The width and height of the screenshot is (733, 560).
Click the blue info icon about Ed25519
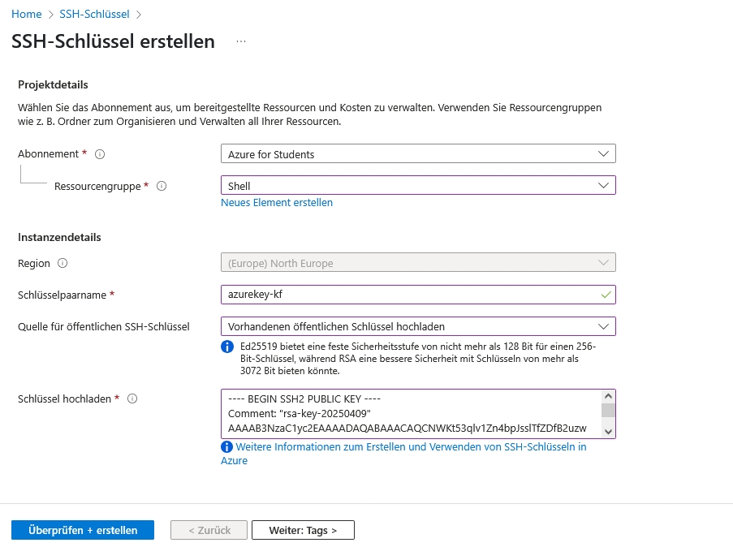[x=227, y=347]
